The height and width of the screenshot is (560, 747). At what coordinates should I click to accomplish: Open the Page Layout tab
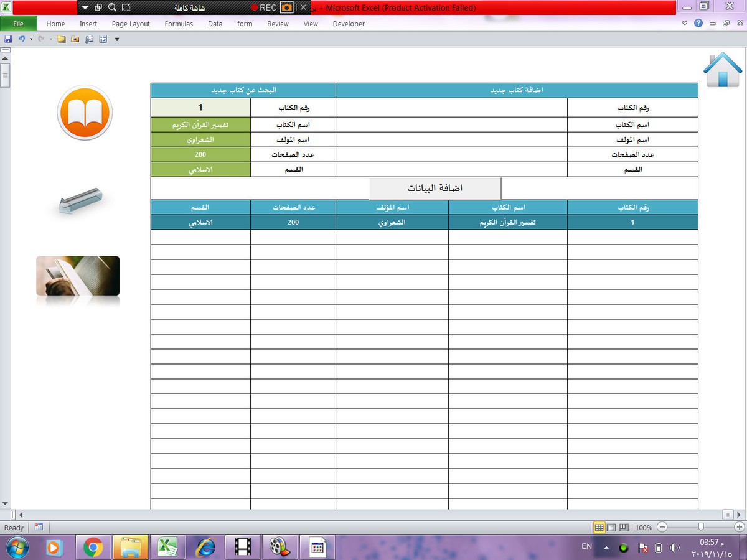pyautogui.click(x=131, y=24)
